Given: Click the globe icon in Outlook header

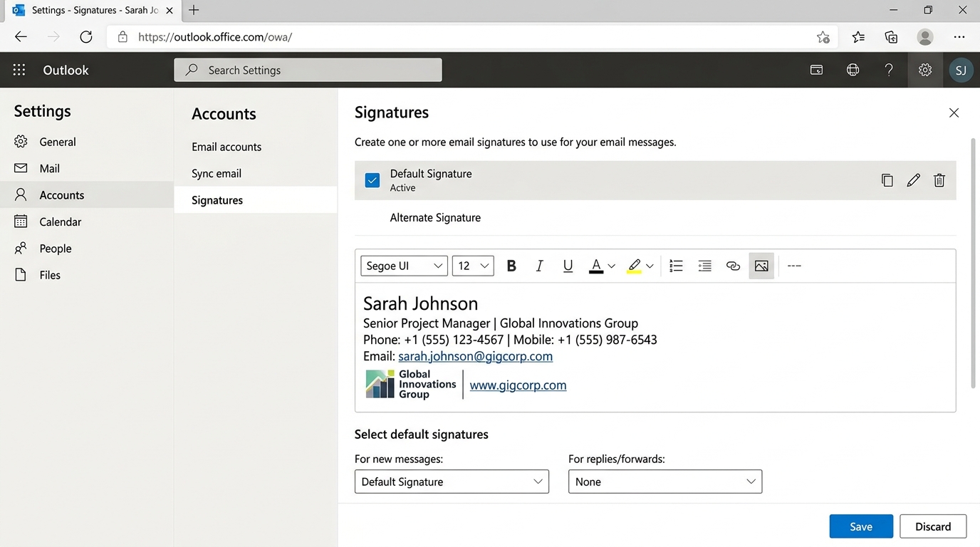Looking at the screenshot, I should pyautogui.click(x=853, y=70).
